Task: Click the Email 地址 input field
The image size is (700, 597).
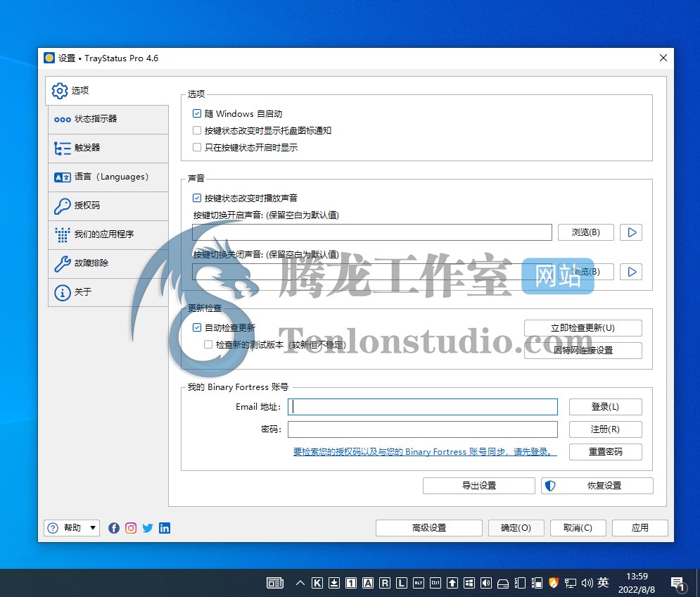Action: coord(423,407)
